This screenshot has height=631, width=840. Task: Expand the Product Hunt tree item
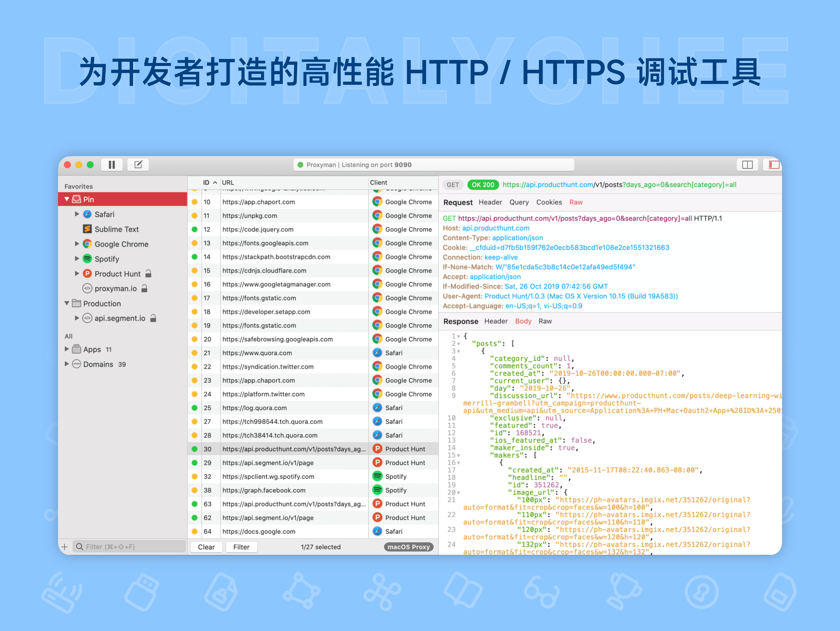pos(77,273)
